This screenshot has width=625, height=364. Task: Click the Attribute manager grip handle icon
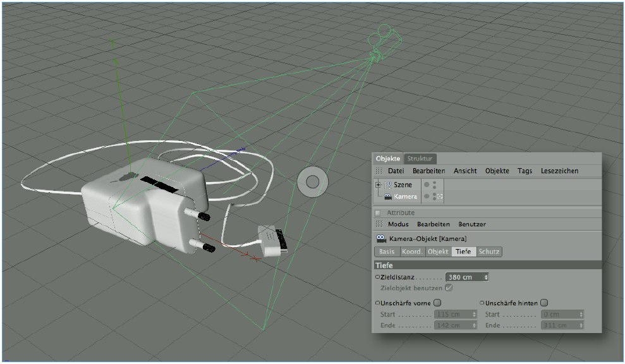pyautogui.click(x=379, y=224)
